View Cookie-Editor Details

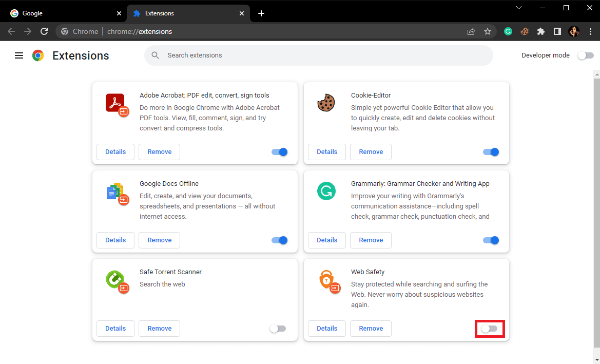point(327,152)
